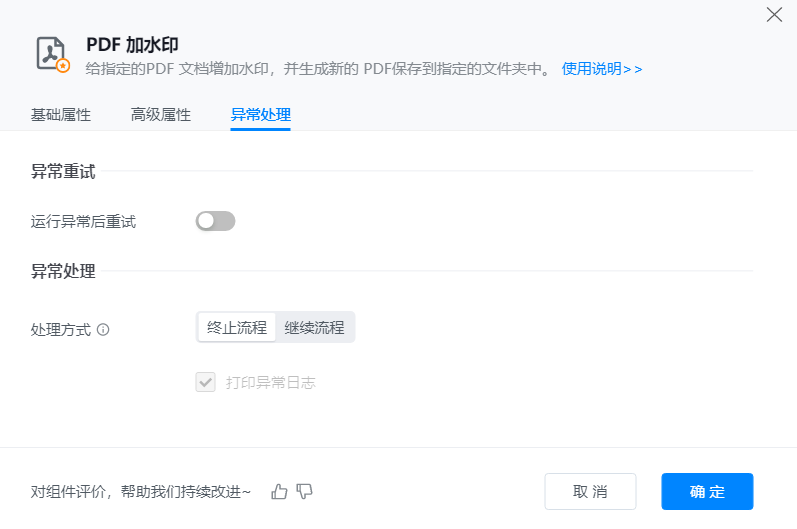Click the 打印异常日志 label text
This screenshot has width=797, height=529.
(270, 382)
